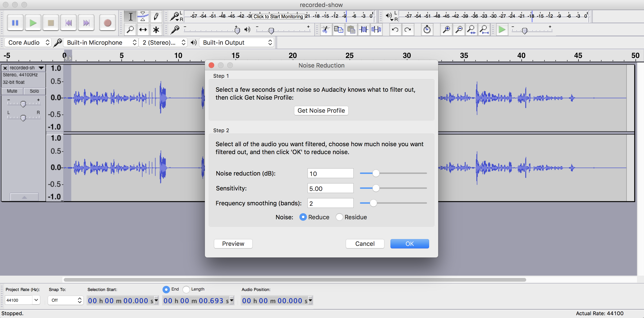Open the 2 (Stereo) channels dropdown
Image resolution: width=644 pixels, height=318 pixels.
[x=163, y=43]
